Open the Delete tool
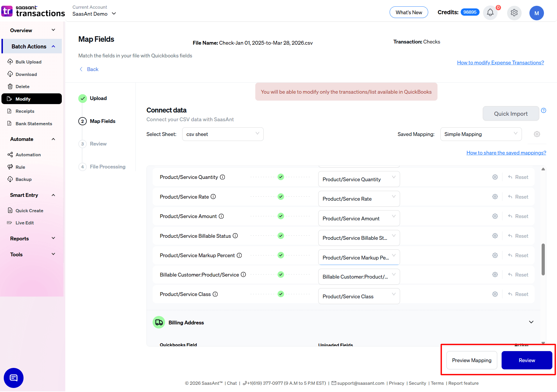Screen dimensions: 557x392 tap(22, 86)
